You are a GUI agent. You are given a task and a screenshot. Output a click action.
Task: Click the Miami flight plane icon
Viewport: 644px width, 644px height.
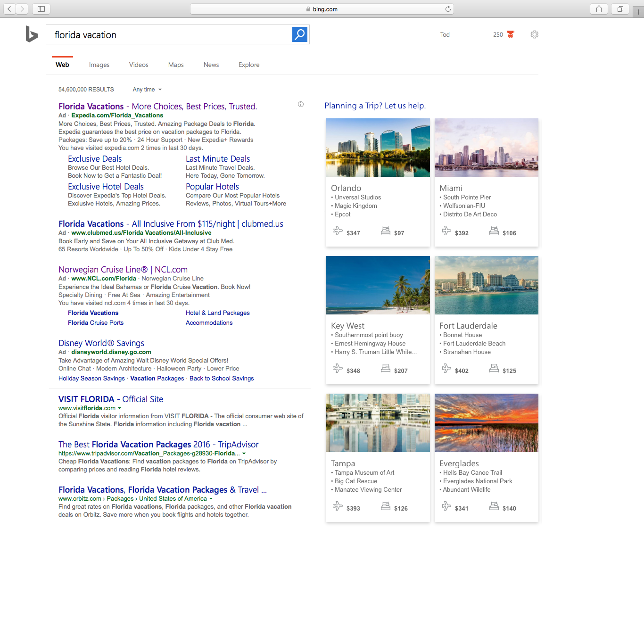pos(446,231)
